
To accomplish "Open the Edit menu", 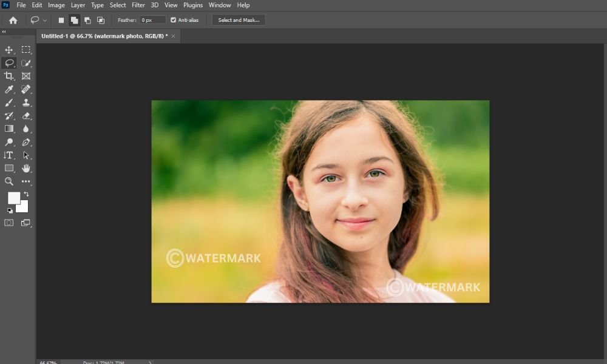I will (x=37, y=5).
